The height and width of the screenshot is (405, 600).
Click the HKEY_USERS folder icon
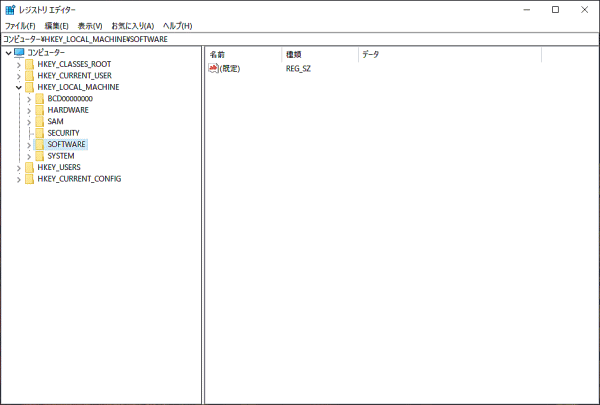(29, 167)
